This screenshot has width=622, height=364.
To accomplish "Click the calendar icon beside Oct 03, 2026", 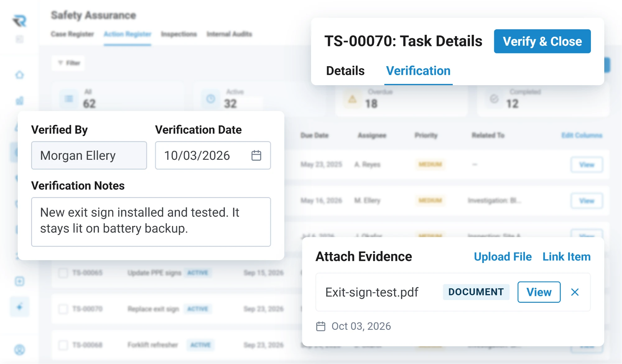I will pos(321,326).
